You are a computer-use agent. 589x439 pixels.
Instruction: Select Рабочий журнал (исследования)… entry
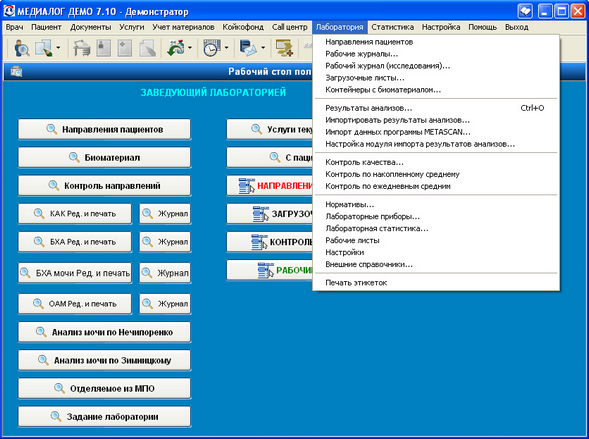[x=436, y=66]
